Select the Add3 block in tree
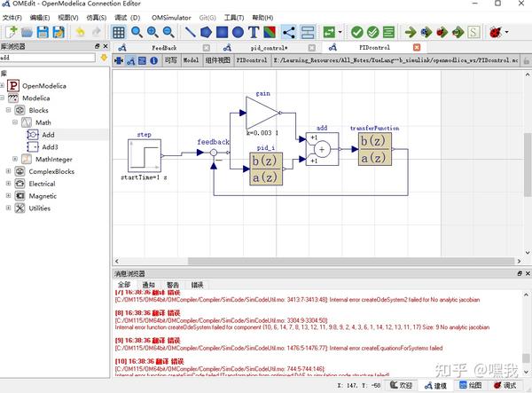The image size is (532, 393). click(50, 147)
